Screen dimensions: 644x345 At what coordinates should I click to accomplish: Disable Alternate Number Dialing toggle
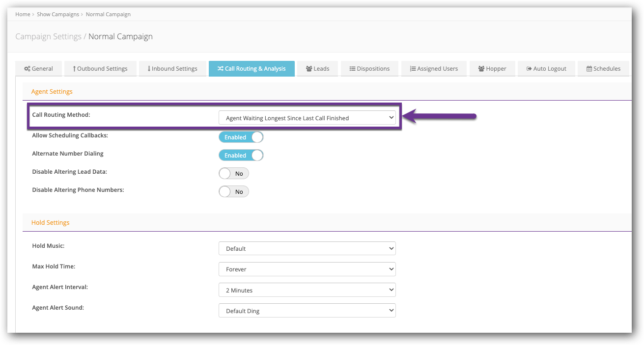point(241,155)
